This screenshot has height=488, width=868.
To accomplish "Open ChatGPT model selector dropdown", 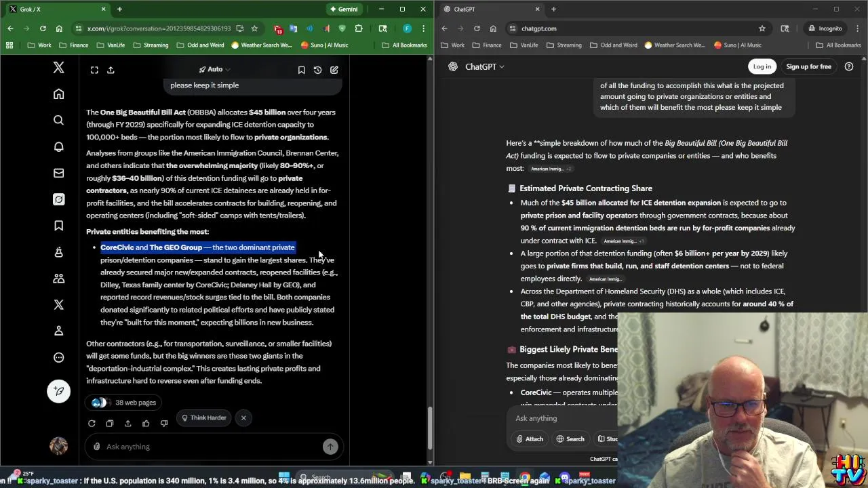I will point(484,66).
